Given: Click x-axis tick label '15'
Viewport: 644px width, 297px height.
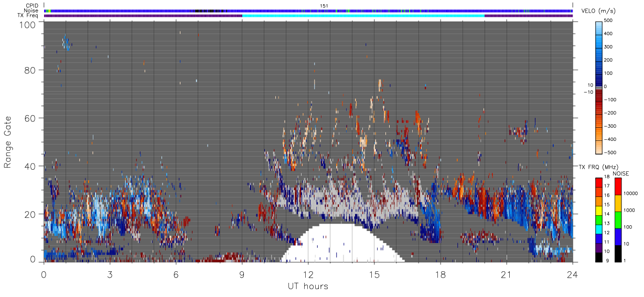Looking at the screenshot, I should point(374,274).
